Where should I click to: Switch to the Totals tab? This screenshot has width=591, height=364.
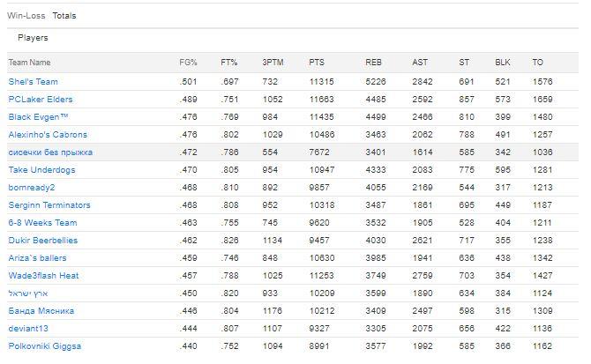[64, 16]
